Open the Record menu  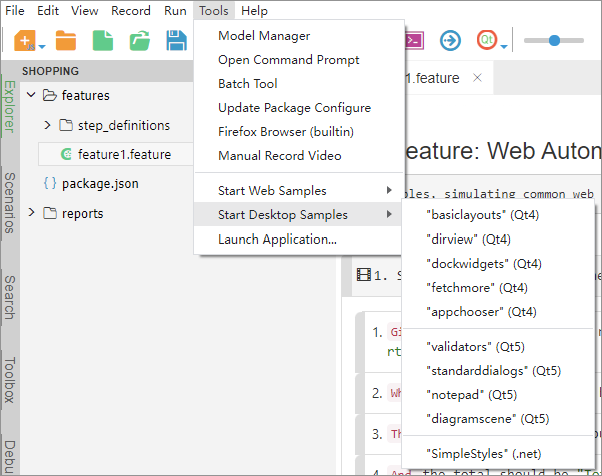tap(131, 10)
